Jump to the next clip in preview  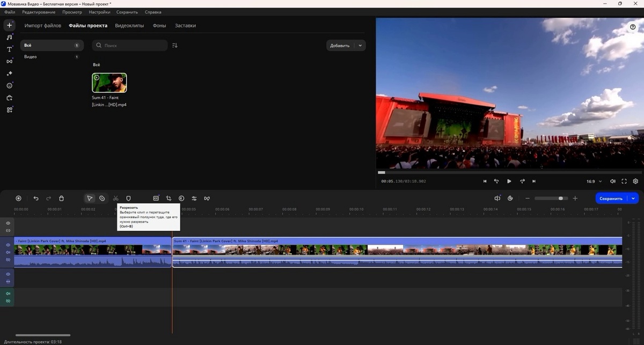point(534,181)
